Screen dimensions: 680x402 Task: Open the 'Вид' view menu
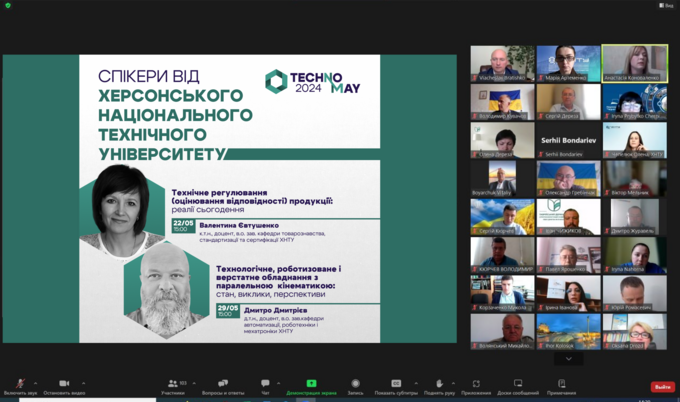(667, 5)
